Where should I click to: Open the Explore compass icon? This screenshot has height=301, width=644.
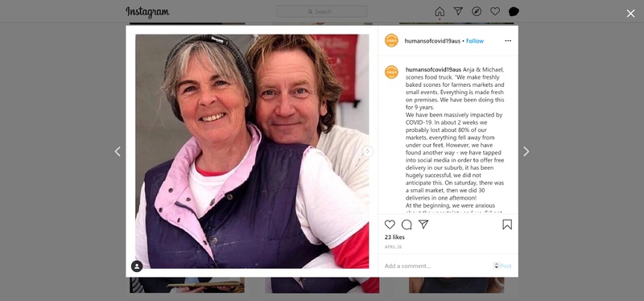coord(477,11)
